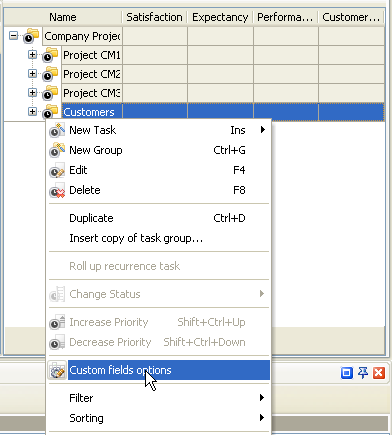Expand the Project CM2 node
The width and height of the screenshot is (392, 435).
click(32, 73)
